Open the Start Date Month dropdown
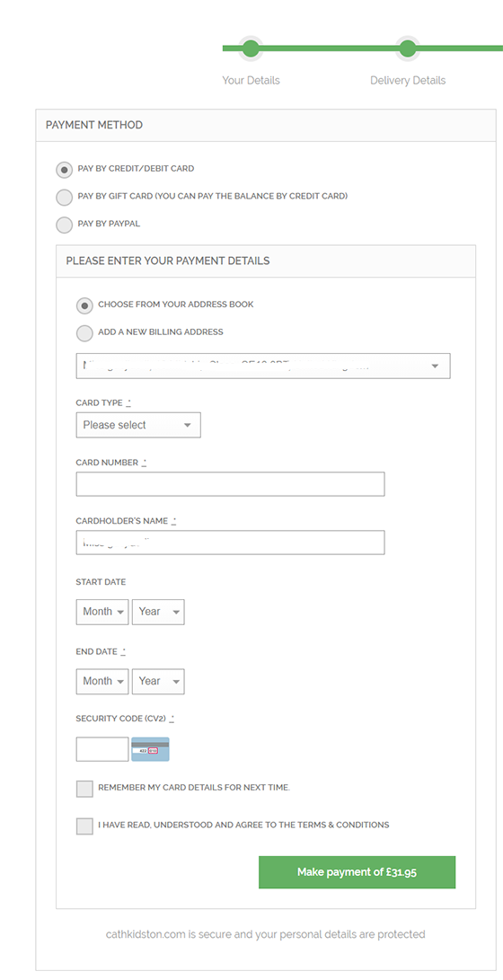Viewport: 503px width, 980px height. [102, 612]
